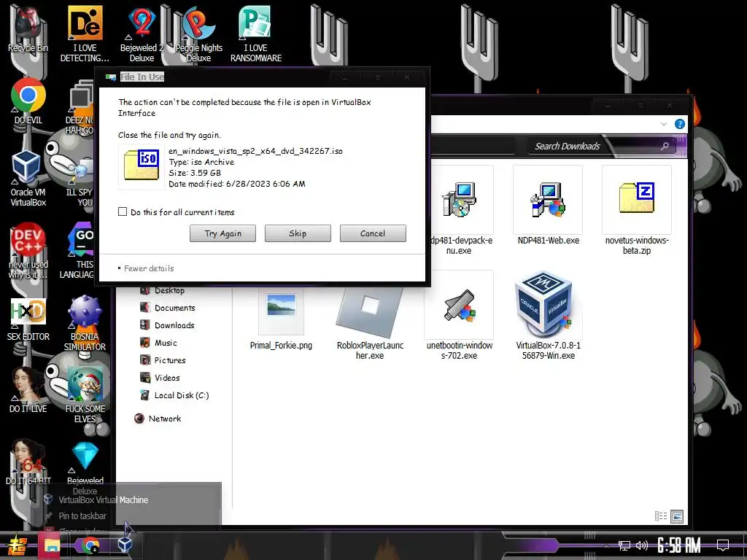
Task: Expand the ribbon chevron in Downloads window
Action: tap(664, 124)
